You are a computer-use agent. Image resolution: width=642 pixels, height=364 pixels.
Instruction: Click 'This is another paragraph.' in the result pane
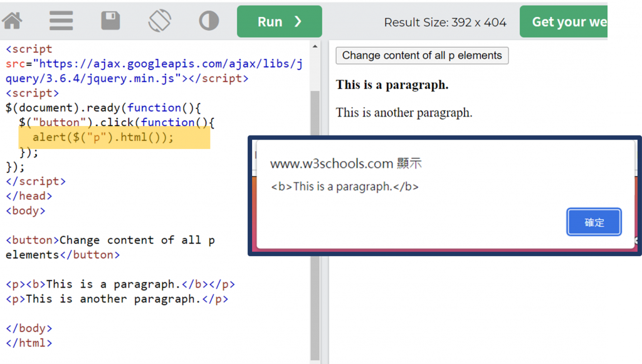[404, 113]
